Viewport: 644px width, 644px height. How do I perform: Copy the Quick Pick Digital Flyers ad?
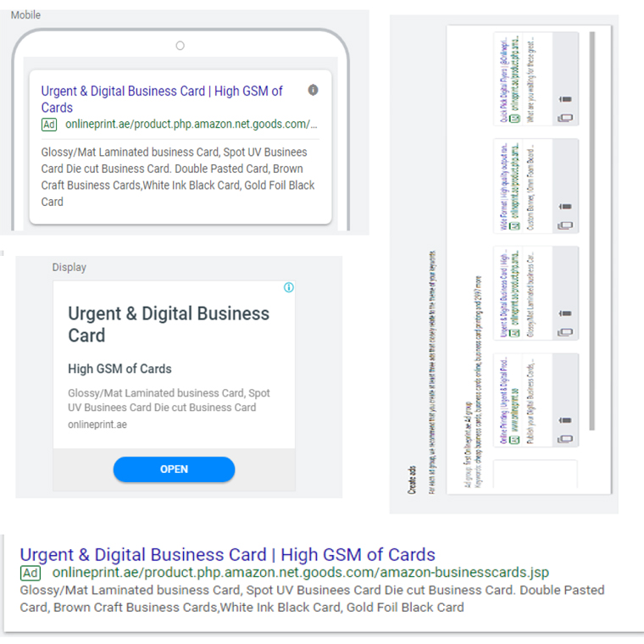(565, 119)
